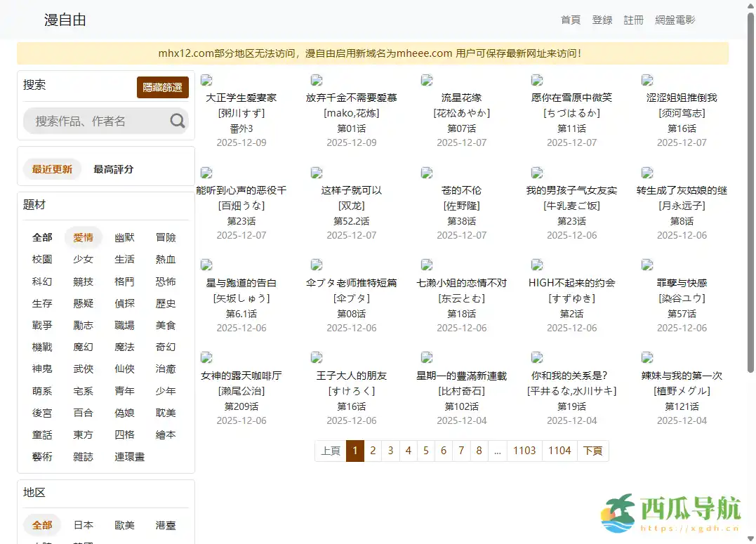
Task: Click the search magnifier icon
Action: tap(176, 120)
